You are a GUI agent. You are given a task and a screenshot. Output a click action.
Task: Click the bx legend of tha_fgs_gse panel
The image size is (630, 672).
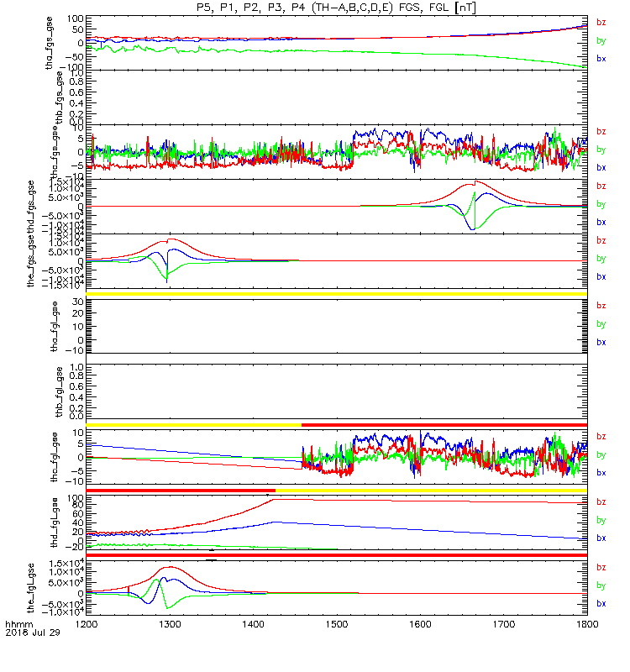601,59
